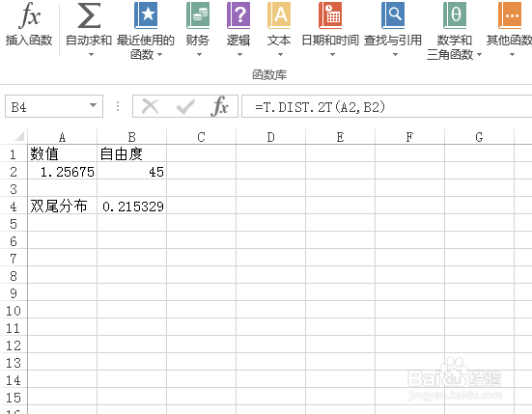Viewport: 532px width, 414px height.
Task: Select cell A1 containing 数值
Action: [62, 154]
